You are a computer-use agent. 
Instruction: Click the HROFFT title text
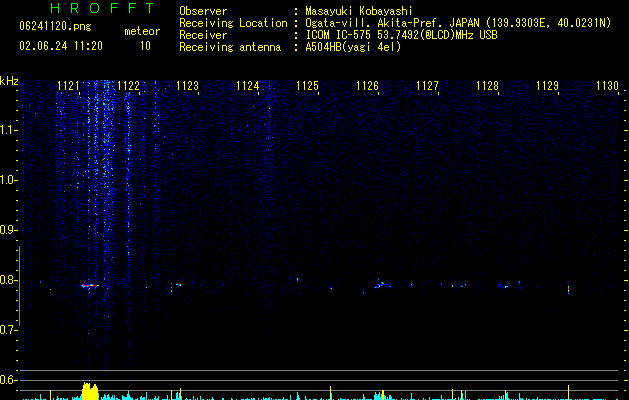tap(103, 8)
